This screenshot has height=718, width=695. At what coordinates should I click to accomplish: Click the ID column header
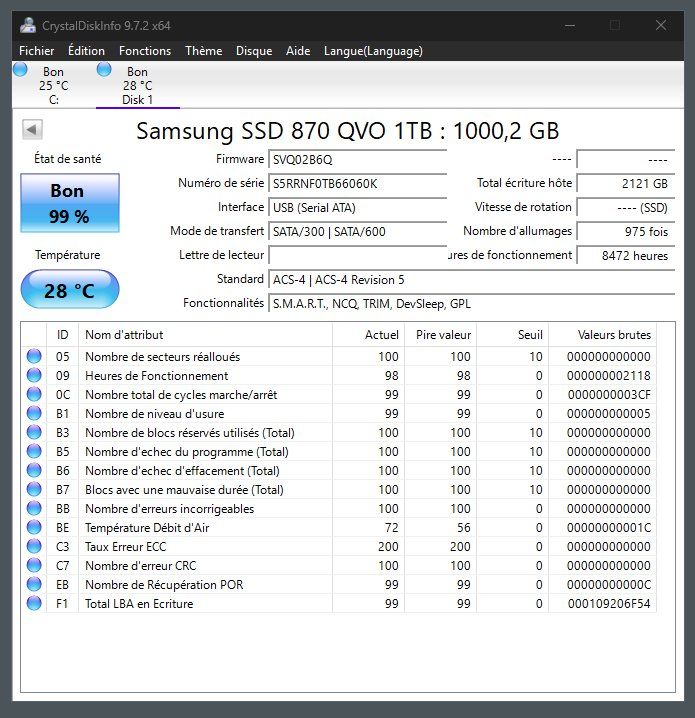tap(62, 335)
